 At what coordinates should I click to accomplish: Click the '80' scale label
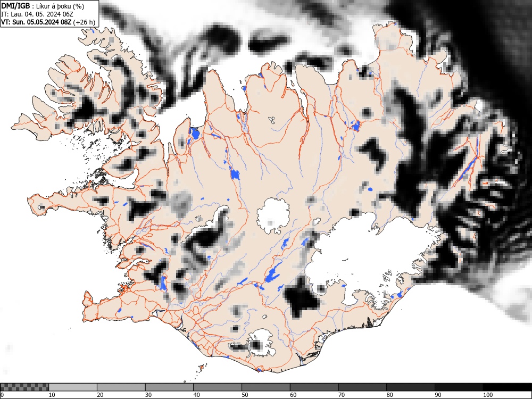(x=389, y=395)
